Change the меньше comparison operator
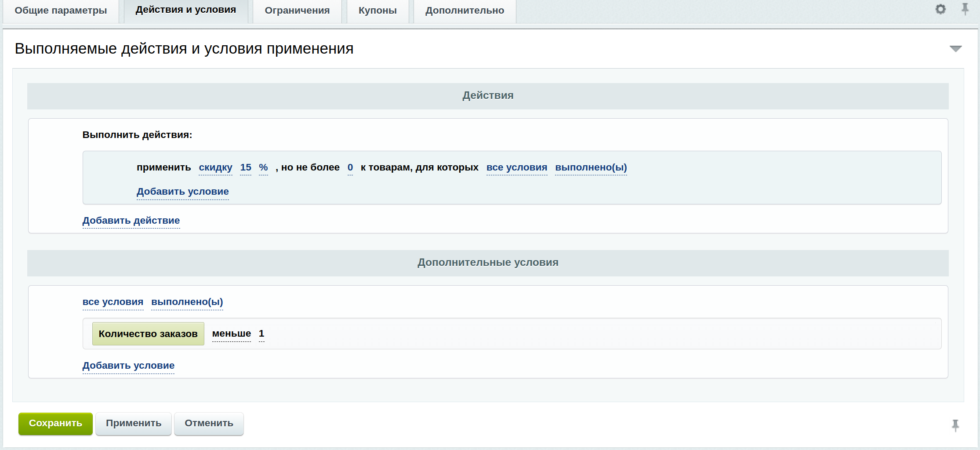Viewport: 980px width, 450px height. pos(232,334)
